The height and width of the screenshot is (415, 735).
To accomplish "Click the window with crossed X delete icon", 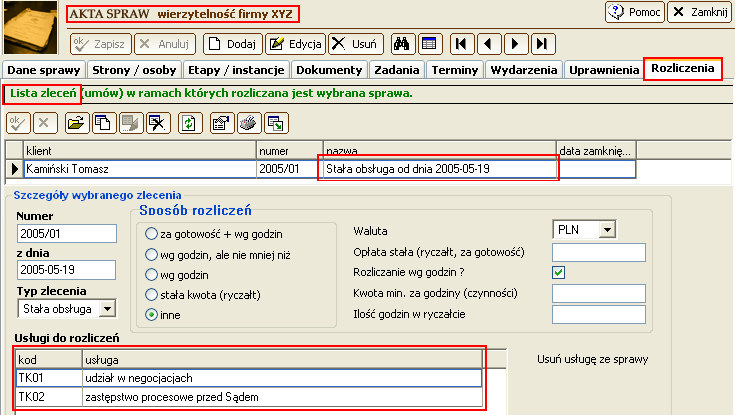I will point(158,123).
